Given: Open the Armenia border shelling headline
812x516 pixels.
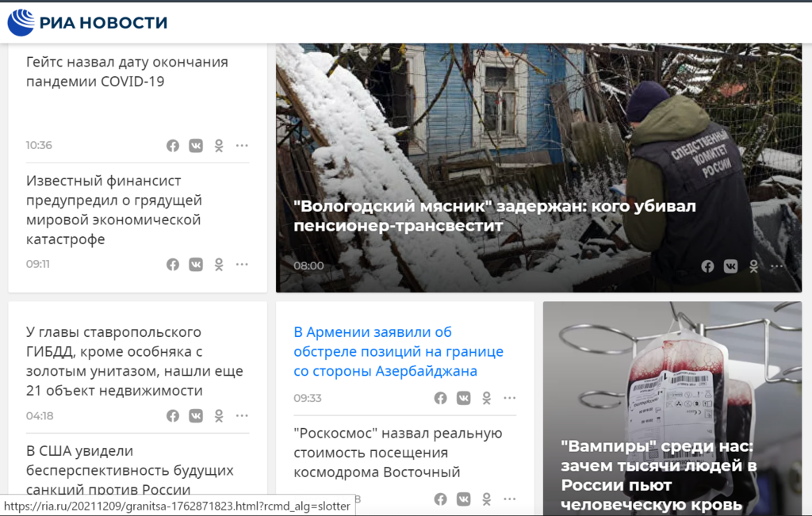Looking at the screenshot, I should [398, 351].
